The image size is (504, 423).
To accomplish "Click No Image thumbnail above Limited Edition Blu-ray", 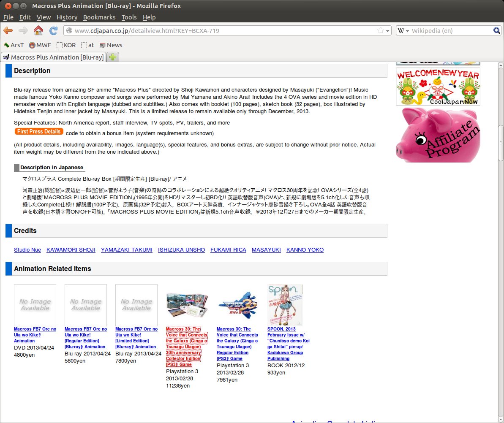I will click(x=136, y=305).
